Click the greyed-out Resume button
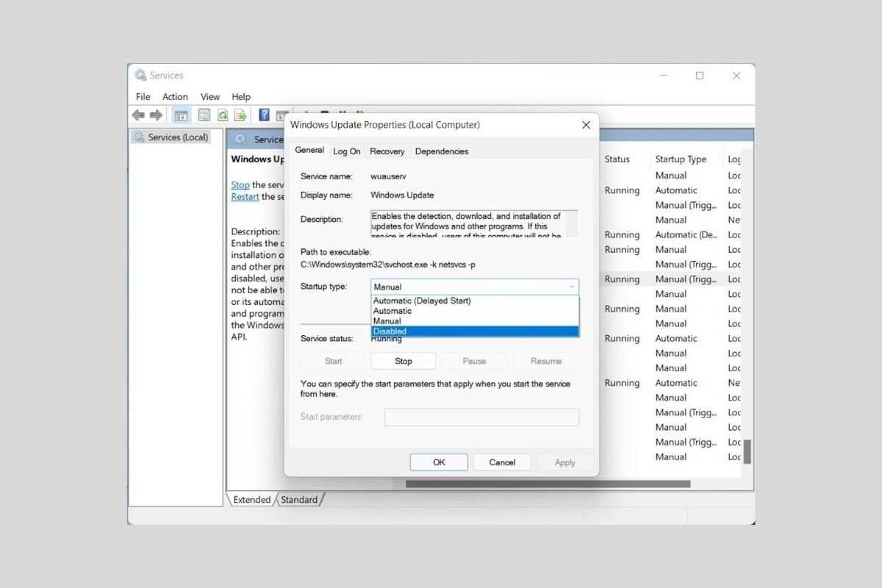The height and width of the screenshot is (588, 882). [x=546, y=361]
